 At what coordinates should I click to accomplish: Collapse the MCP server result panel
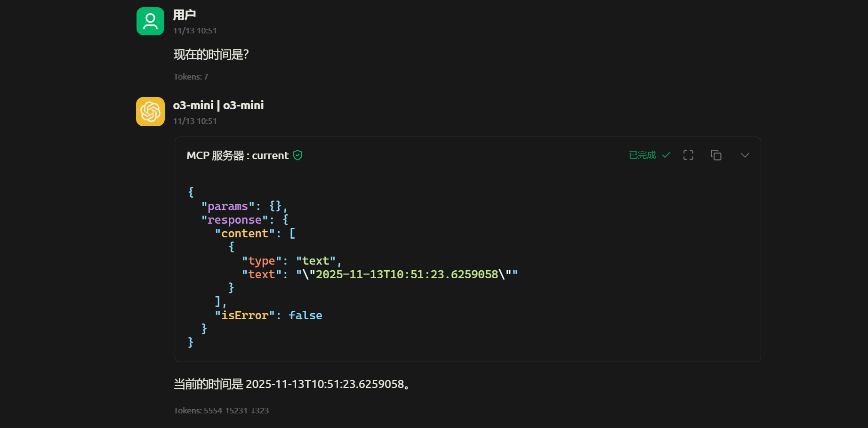[745, 155]
